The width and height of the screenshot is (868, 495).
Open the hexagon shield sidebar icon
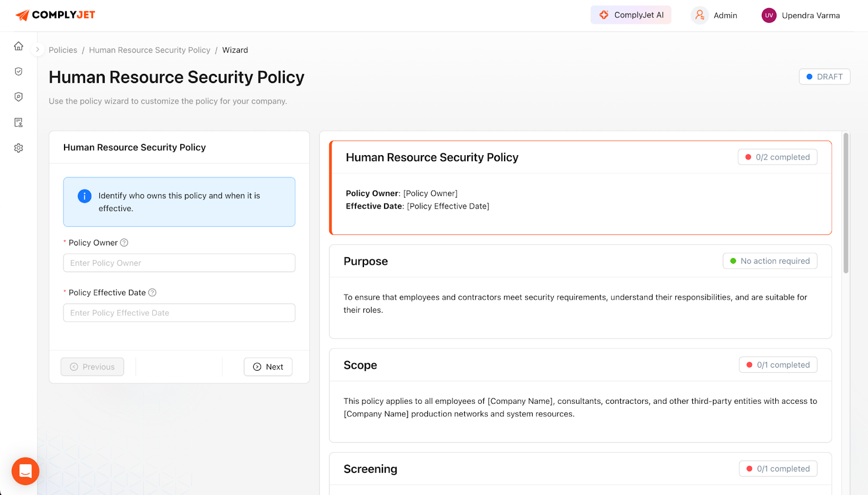pos(18,97)
